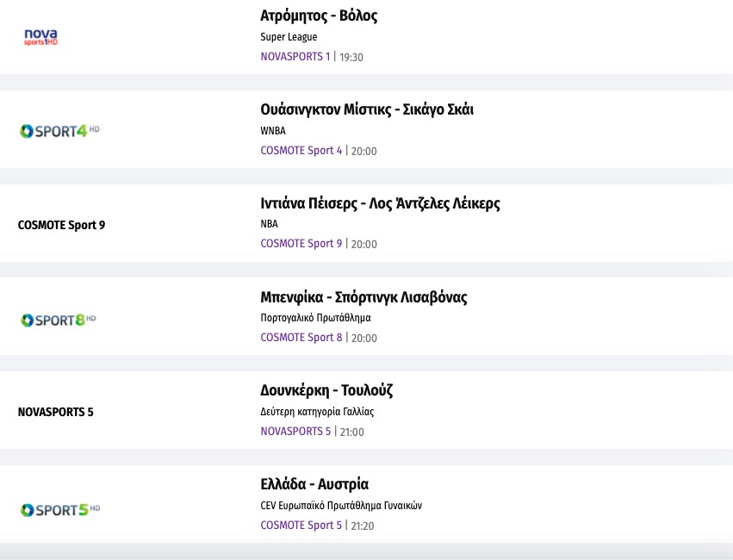733x560 pixels.
Task: Open the Δουνκέρκη - Τουλούζ match
Action: click(x=326, y=390)
